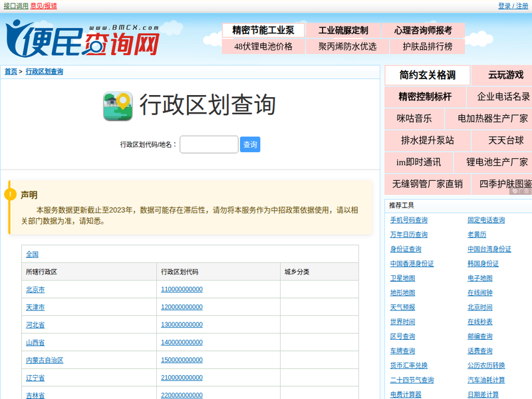The image size is (532, 399).
Task: Click code 140000000000
Action: point(182,342)
